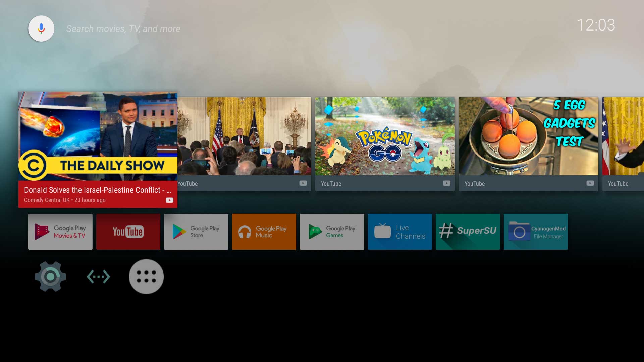644x362 pixels.
Task: Open Live Channels app
Action: [399, 231]
